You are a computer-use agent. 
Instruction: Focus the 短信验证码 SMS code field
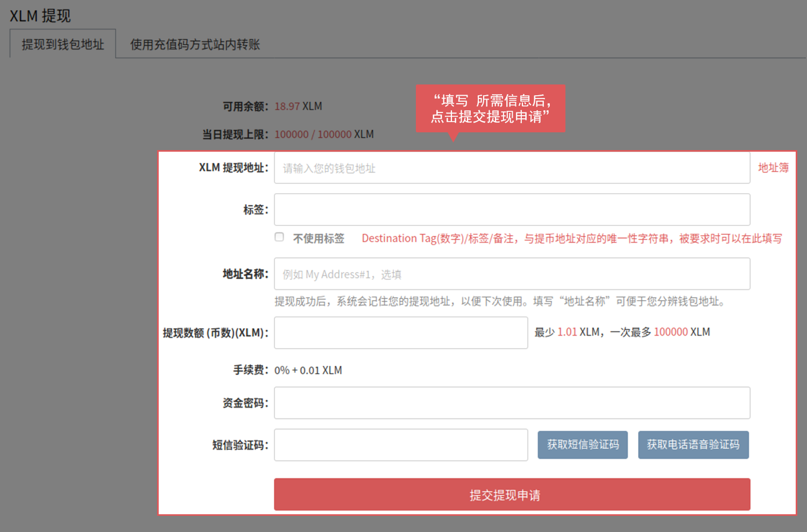point(401,445)
